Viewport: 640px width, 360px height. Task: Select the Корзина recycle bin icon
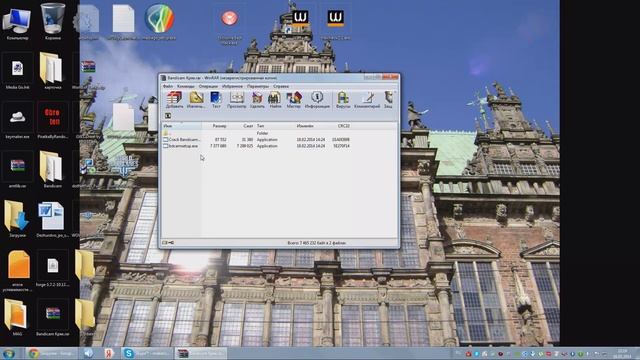[53, 22]
